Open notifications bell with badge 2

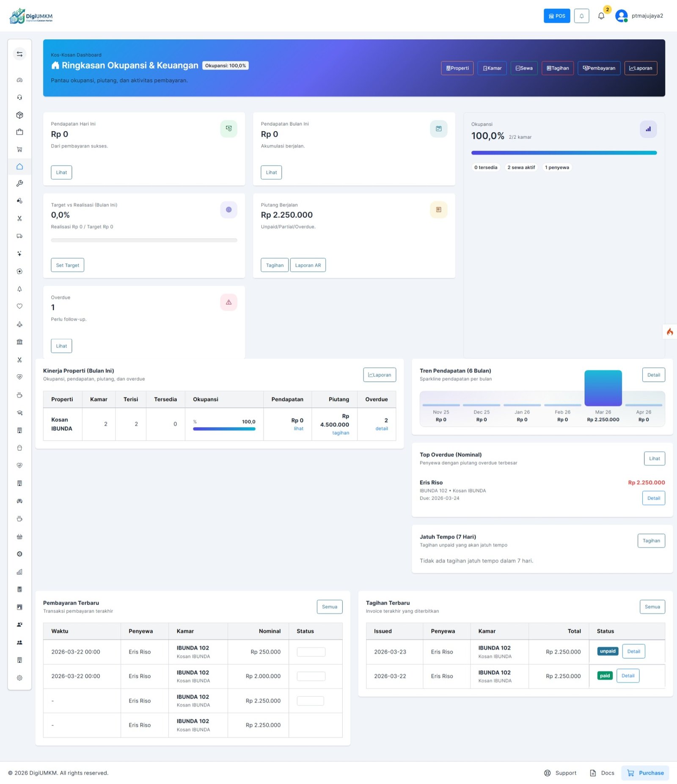[601, 16]
